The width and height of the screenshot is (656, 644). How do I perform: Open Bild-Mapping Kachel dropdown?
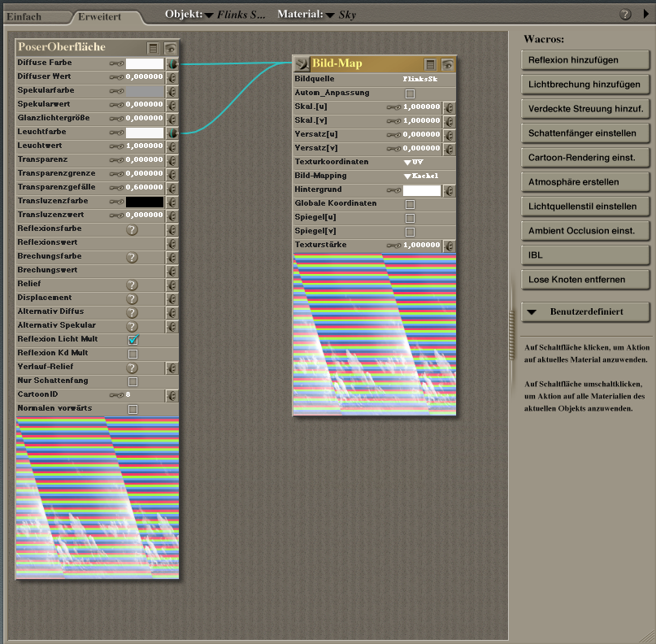tap(421, 176)
